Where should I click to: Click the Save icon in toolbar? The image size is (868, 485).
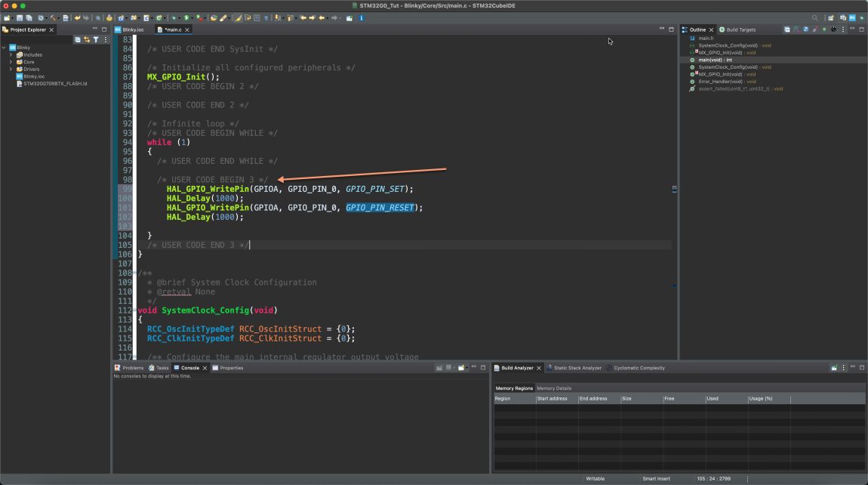pyautogui.click(x=20, y=17)
